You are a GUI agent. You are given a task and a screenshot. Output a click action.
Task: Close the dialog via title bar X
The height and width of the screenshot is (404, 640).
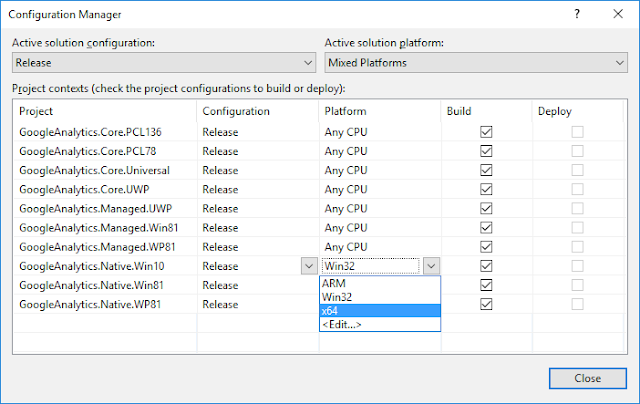click(x=619, y=16)
